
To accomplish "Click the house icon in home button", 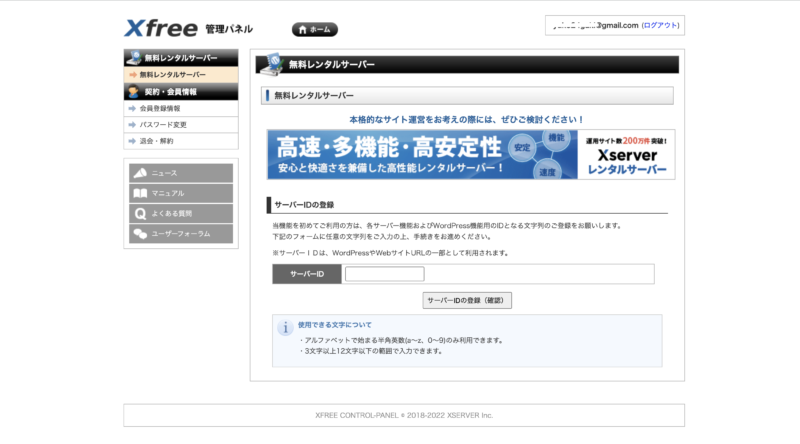I will (303, 30).
